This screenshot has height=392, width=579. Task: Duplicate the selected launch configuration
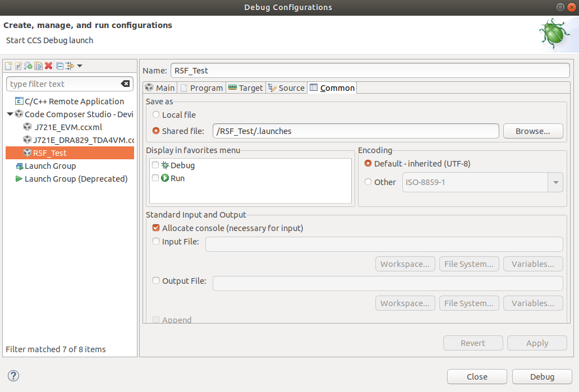(x=38, y=66)
